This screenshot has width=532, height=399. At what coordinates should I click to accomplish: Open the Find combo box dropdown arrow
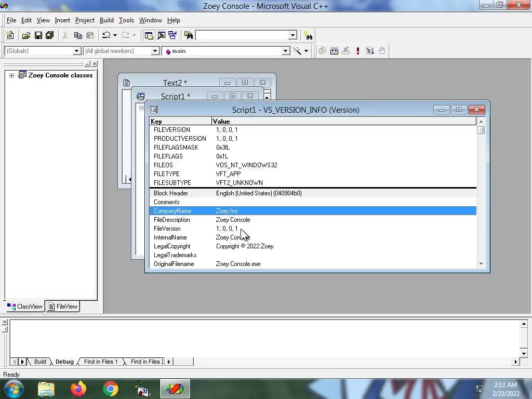click(x=292, y=35)
